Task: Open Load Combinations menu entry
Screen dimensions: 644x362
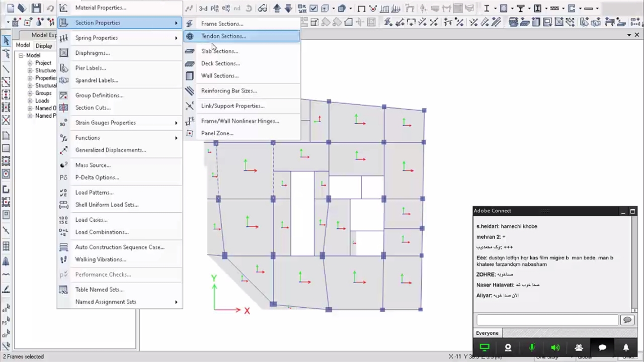Action: coord(102,232)
